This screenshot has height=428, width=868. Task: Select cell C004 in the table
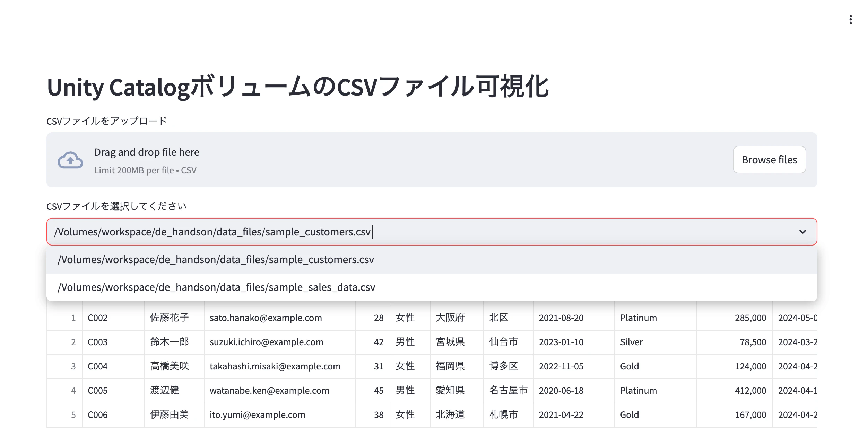[x=113, y=366]
